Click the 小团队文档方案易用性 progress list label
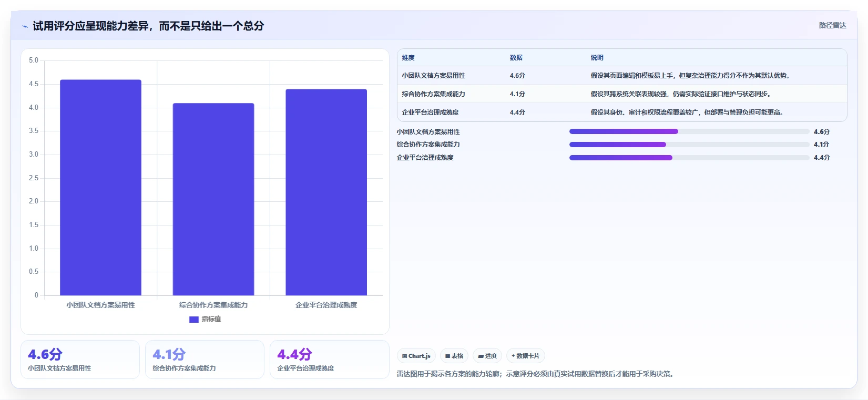This screenshot has height=400, width=868. click(x=428, y=132)
